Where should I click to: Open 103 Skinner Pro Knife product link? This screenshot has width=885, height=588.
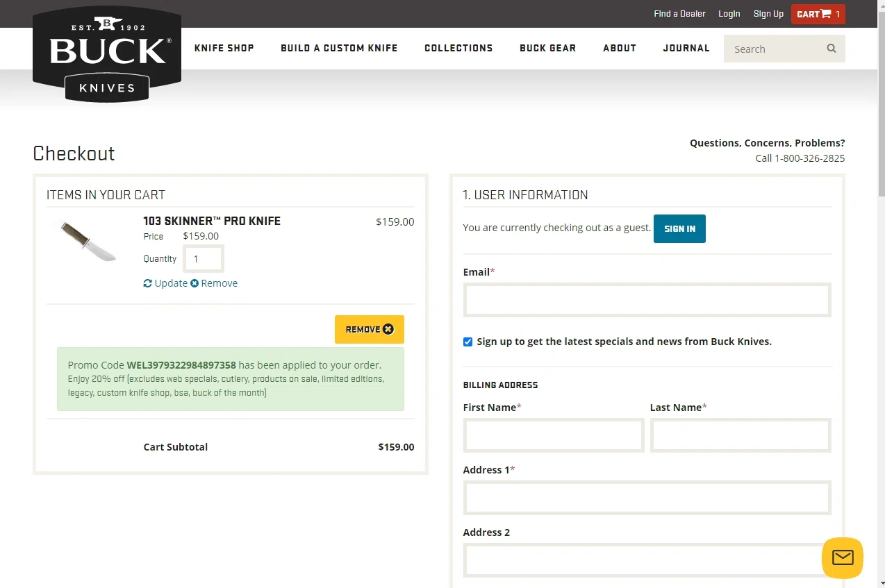[212, 221]
